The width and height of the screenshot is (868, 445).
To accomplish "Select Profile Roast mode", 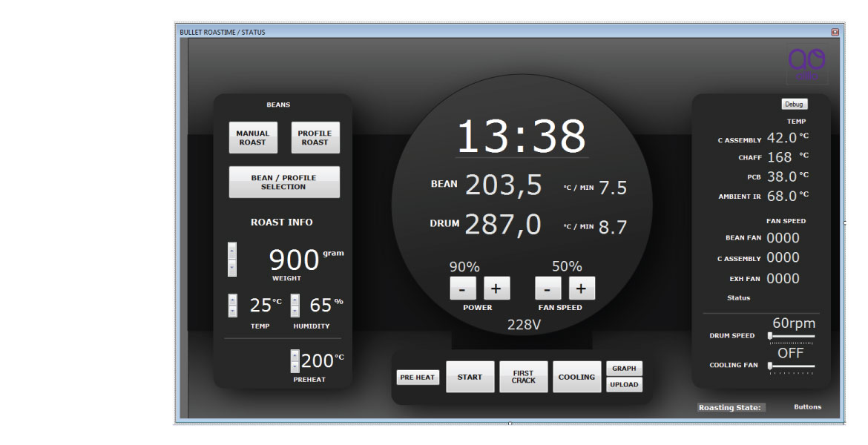I will [315, 138].
